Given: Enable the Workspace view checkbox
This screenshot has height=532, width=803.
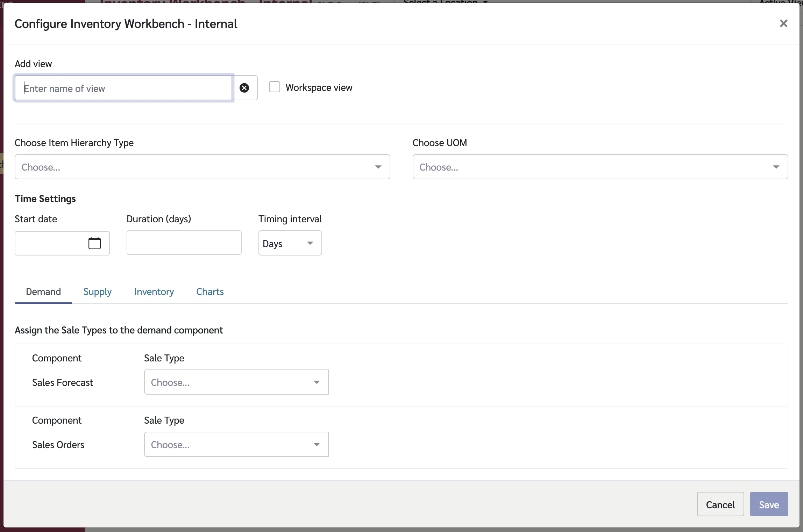Looking at the screenshot, I should pos(275,87).
